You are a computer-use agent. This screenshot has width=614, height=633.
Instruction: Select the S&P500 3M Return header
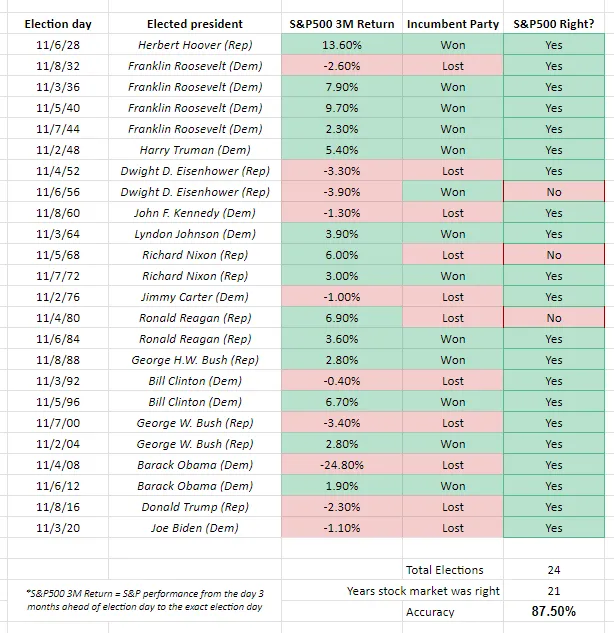pyautogui.click(x=340, y=23)
